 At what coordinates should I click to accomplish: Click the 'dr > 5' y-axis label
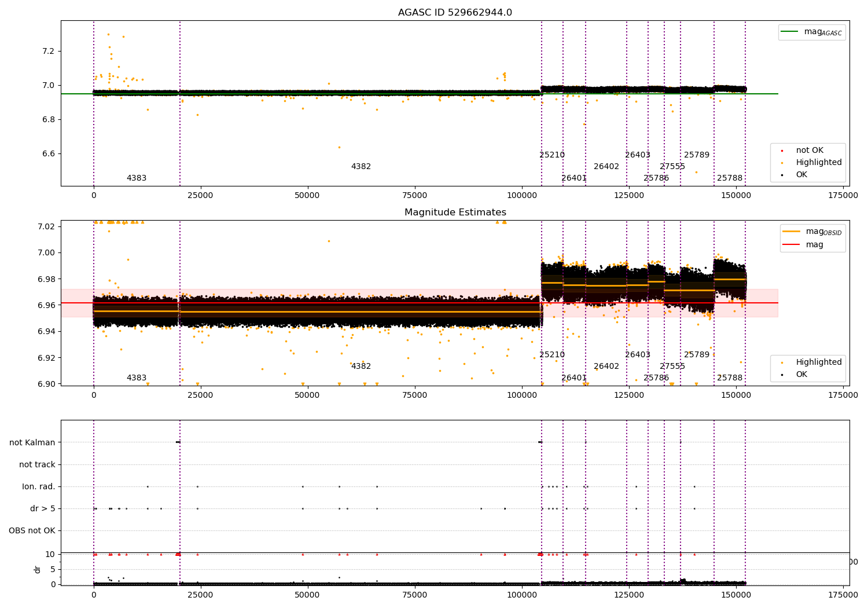[x=43, y=508]
